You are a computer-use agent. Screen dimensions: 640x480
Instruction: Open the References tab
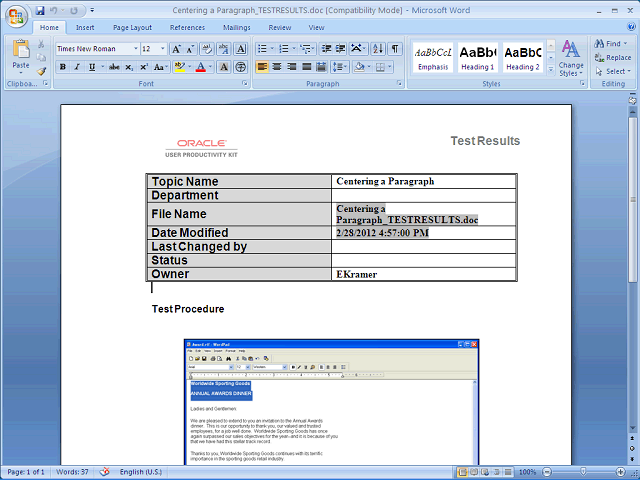(187, 27)
